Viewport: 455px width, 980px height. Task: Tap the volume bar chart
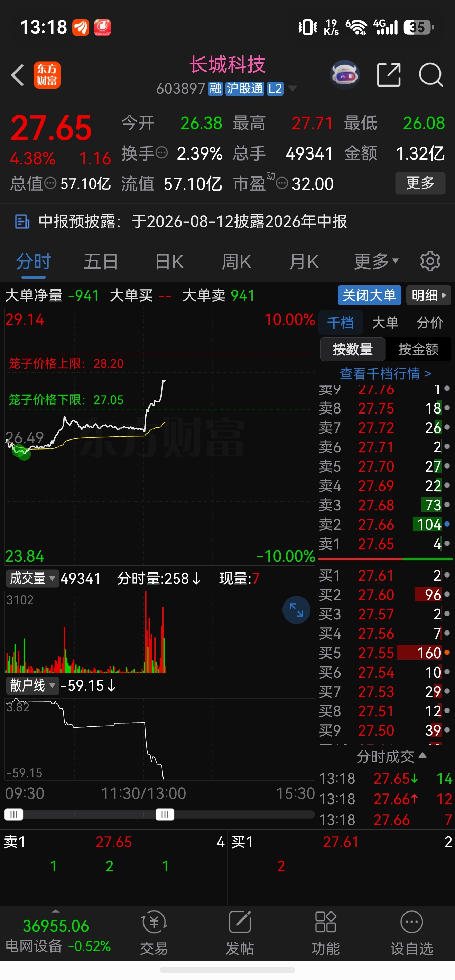[160, 633]
